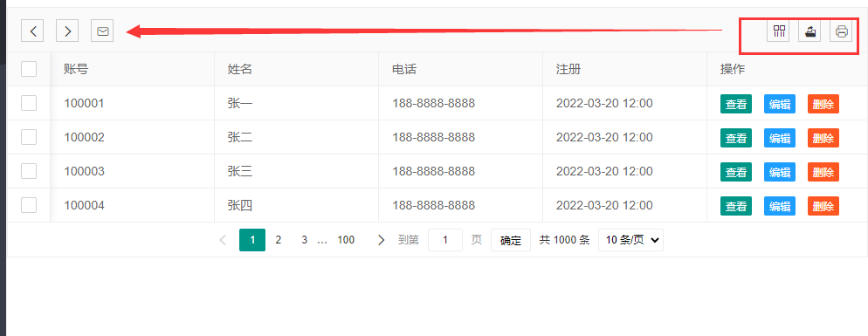Click the 确定 page jump button

click(510, 240)
